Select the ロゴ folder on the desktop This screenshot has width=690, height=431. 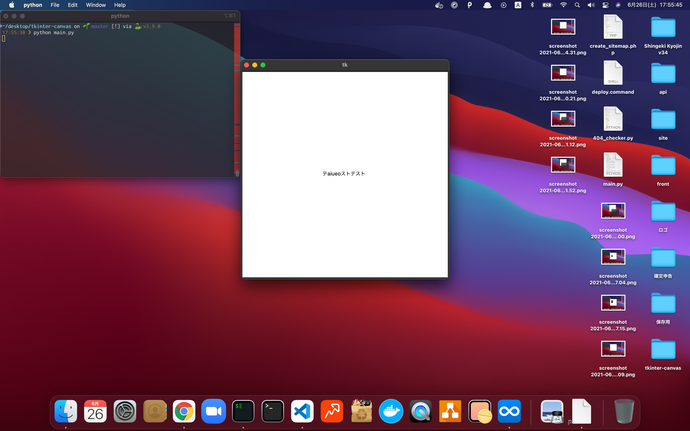[x=663, y=215]
